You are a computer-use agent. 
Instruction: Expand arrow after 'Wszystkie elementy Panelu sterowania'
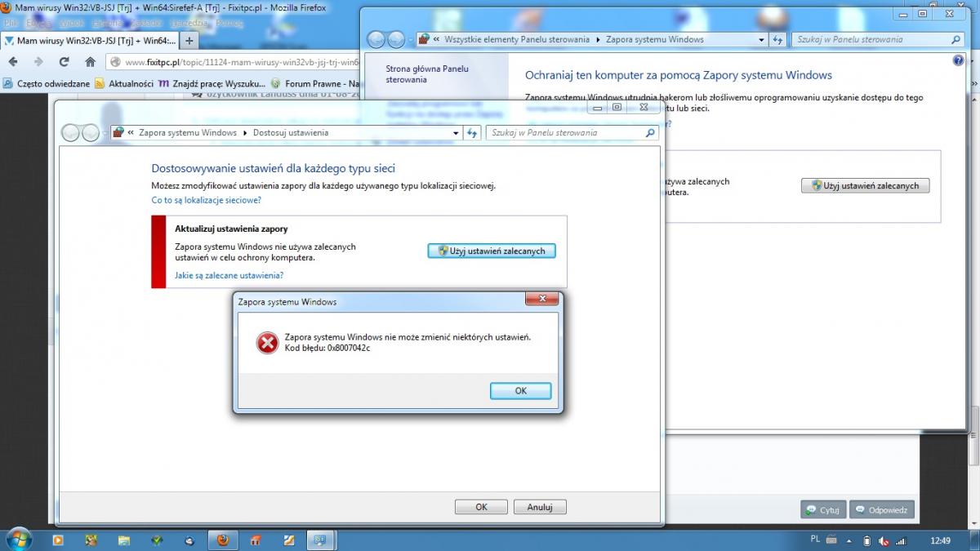click(598, 39)
